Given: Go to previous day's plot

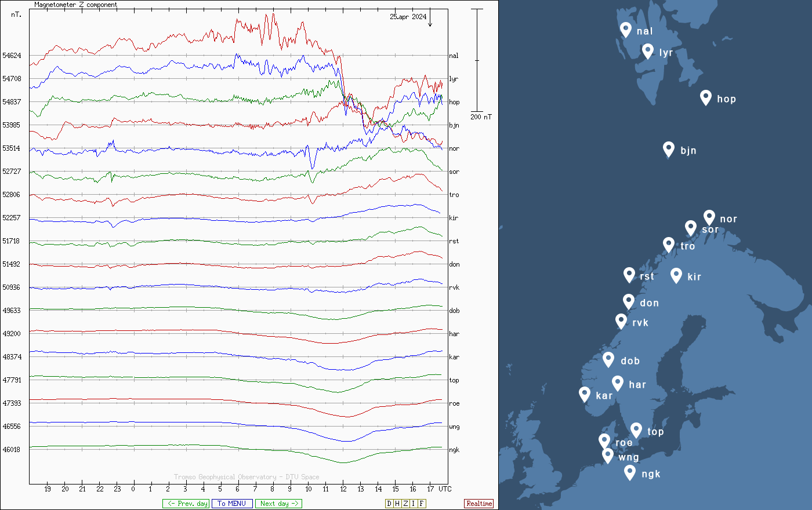Looking at the screenshot, I should (x=186, y=504).
